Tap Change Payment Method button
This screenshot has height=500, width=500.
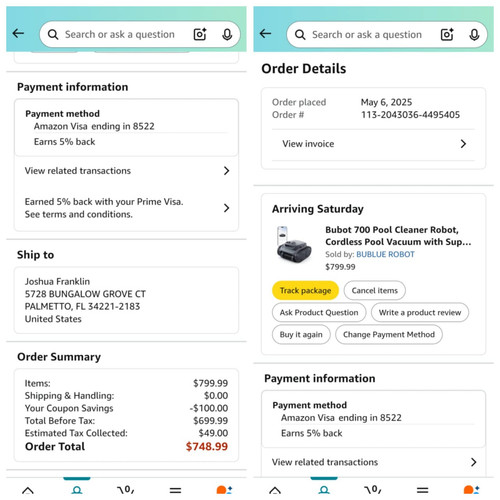point(389,334)
